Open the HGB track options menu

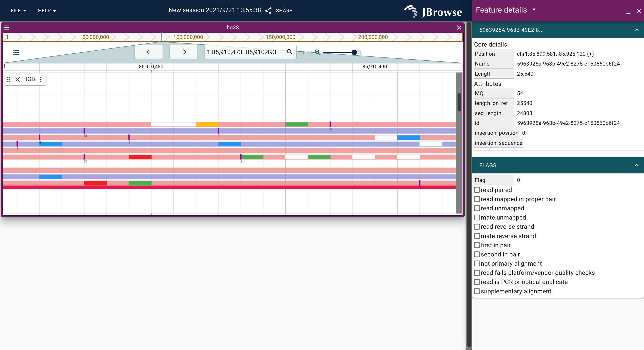click(41, 79)
